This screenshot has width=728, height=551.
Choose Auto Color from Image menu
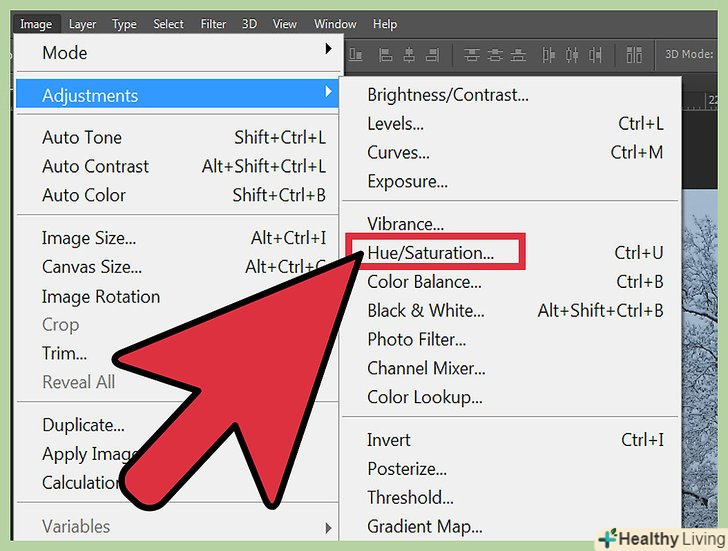coord(177,195)
